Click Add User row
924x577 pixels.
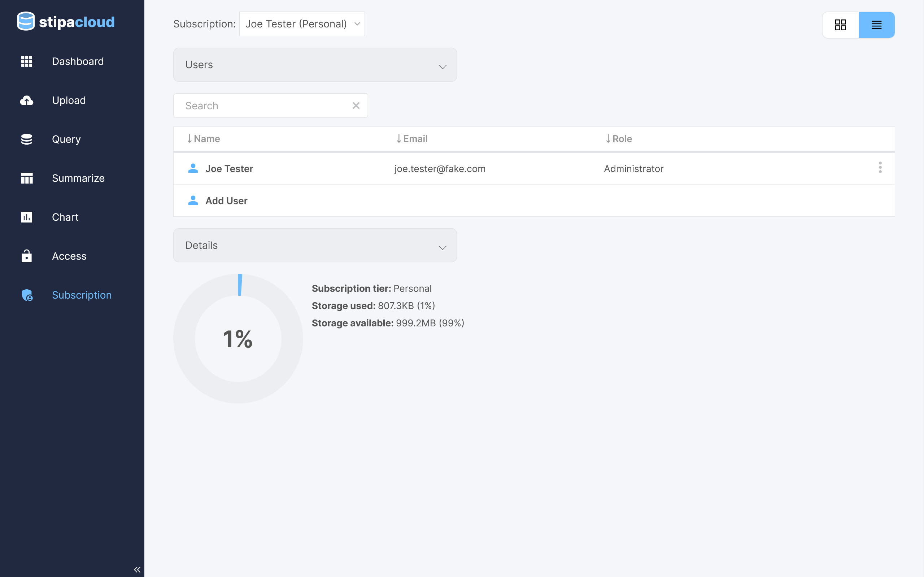tap(226, 201)
